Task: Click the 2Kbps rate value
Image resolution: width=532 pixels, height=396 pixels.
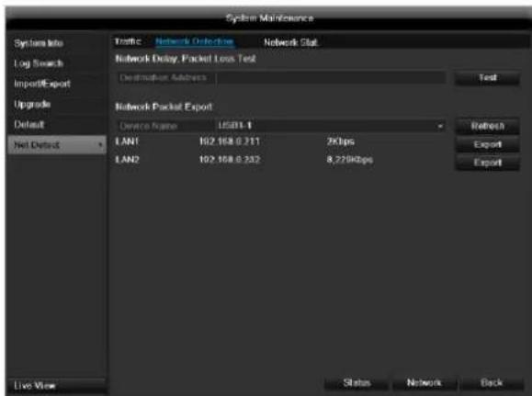Action: [341, 141]
